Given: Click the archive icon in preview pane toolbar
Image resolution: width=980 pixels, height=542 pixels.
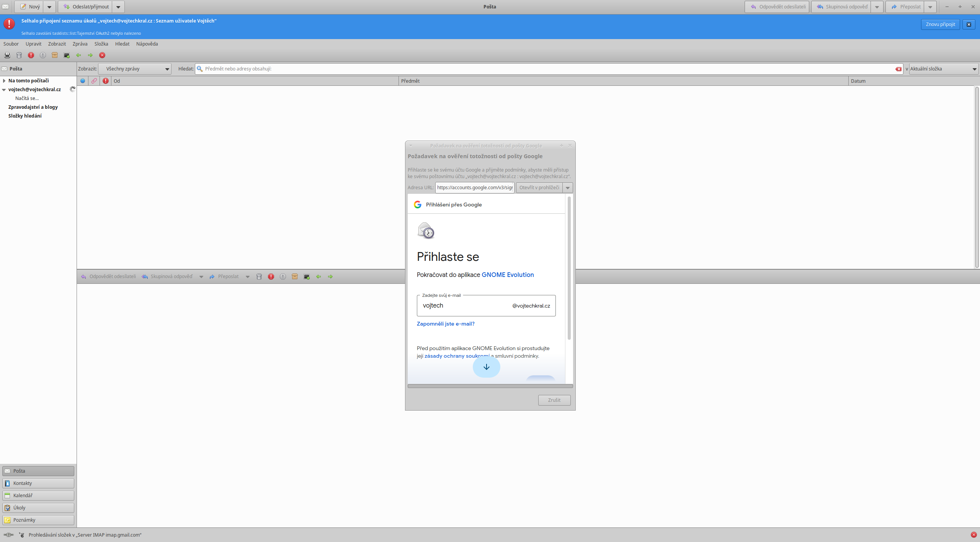Looking at the screenshot, I should [x=295, y=277].
